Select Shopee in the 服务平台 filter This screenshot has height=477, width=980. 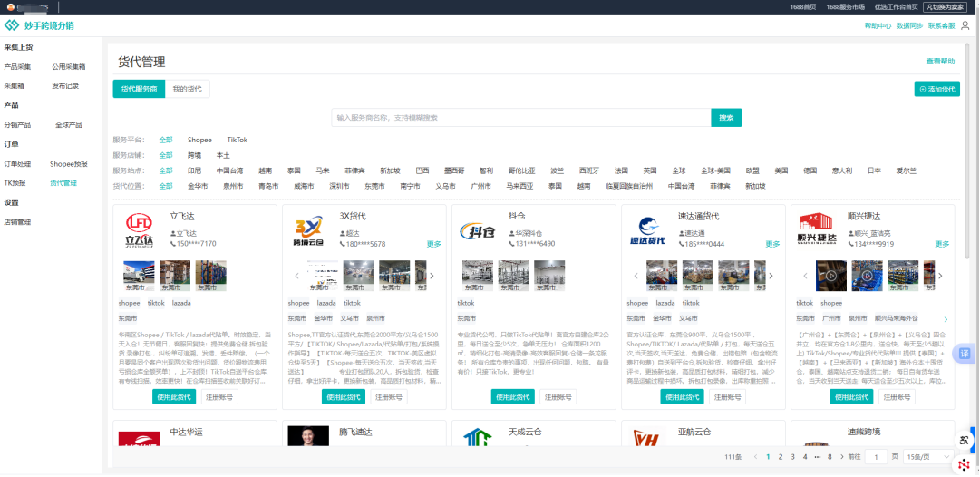[x=199, y=141]
